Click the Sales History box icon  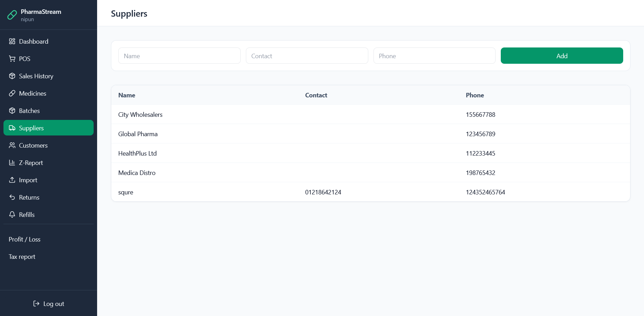pos(12,76)
